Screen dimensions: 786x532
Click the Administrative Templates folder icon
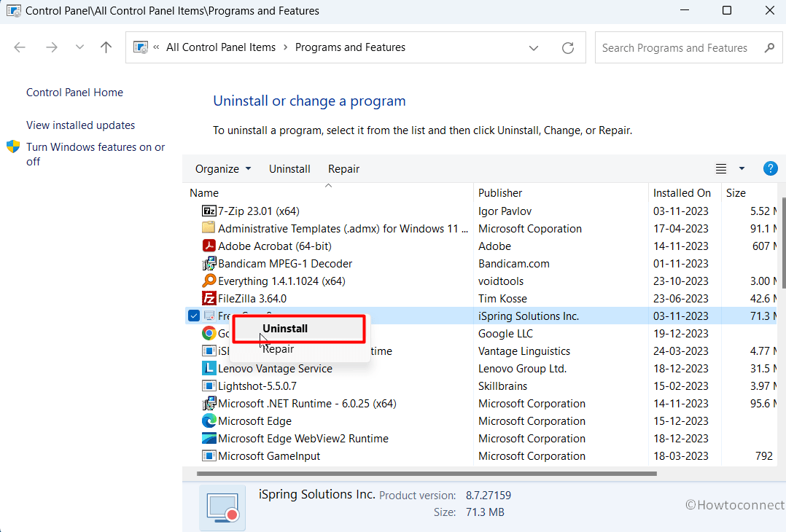(209, 228)
